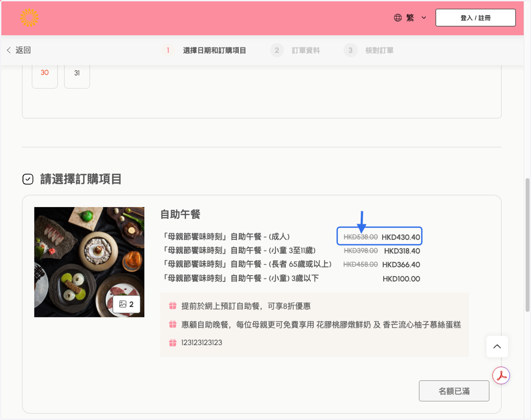Click the 登入 / 註冊 button

click(476, 18)
